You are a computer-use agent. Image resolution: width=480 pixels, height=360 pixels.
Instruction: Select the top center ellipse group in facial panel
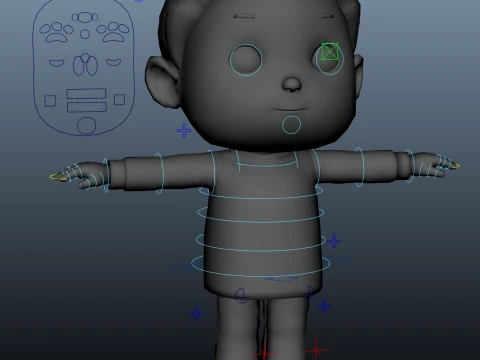point(85,17)
